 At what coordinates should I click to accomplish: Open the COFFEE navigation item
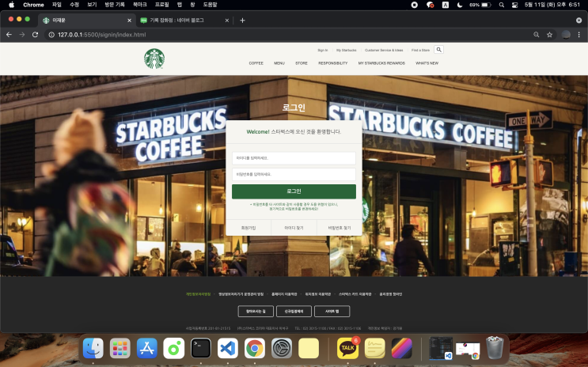click(256, 63)
